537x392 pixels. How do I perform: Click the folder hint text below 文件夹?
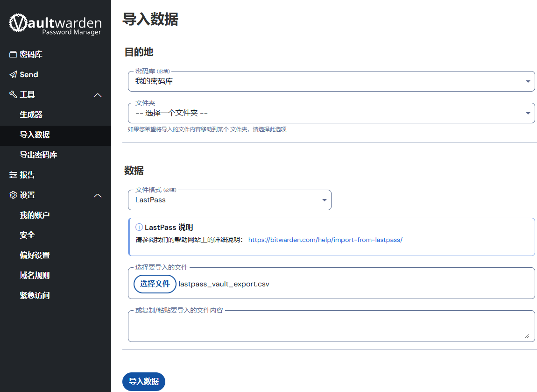click(207, 129)
